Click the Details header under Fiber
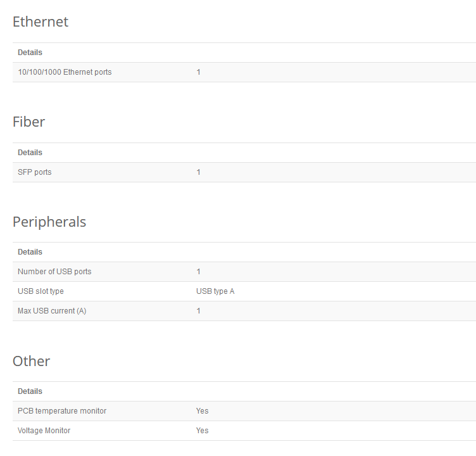This screenshot has height=456, width=476. click(x=30, y=153)
